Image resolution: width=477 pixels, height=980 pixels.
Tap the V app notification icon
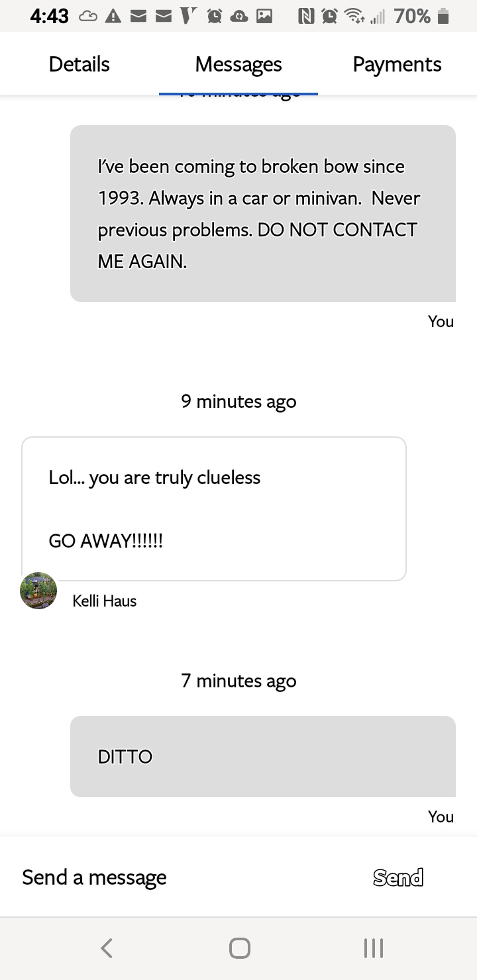pyautogui.click(x=189, y=17)
